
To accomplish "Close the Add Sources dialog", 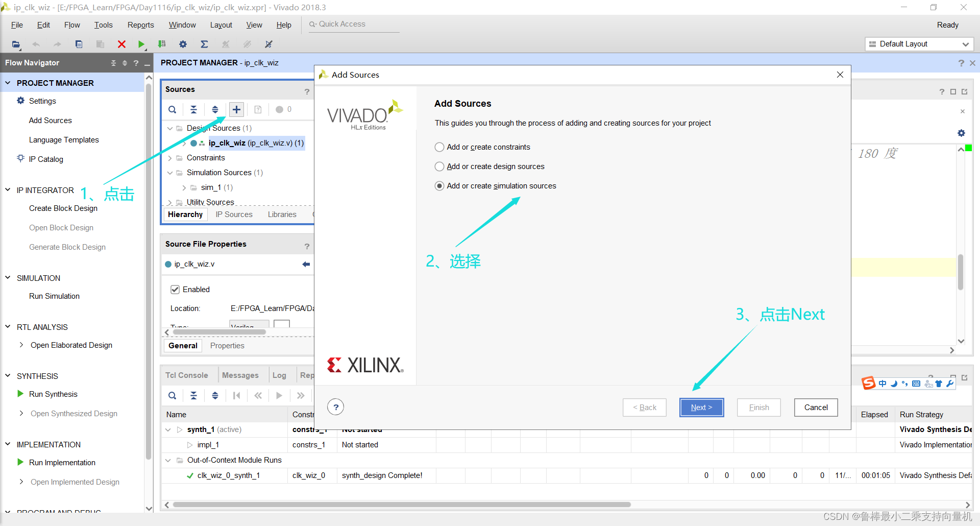I will [840, 75].
